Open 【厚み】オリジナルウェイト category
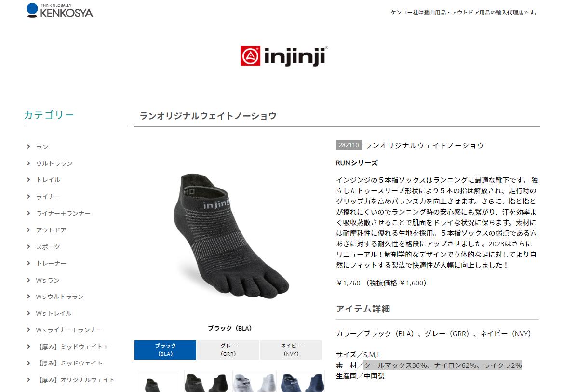Screen dimensions: 563x392 click(x=75, y=380)
